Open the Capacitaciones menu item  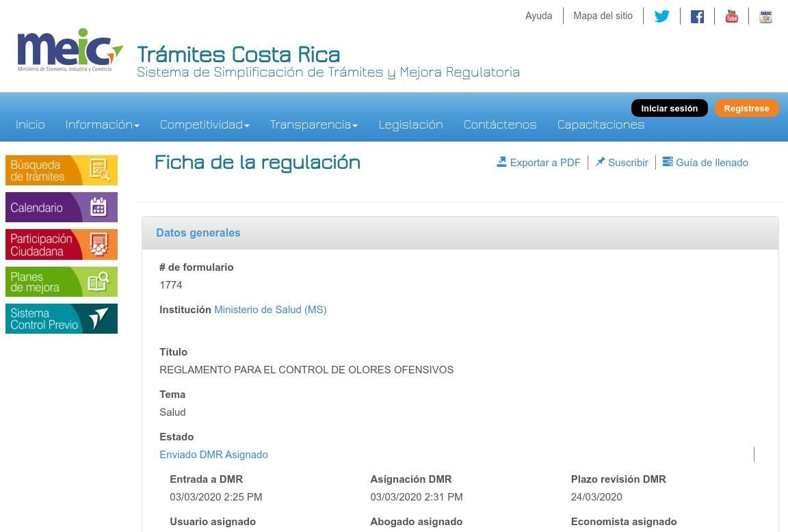click(601, 124)
